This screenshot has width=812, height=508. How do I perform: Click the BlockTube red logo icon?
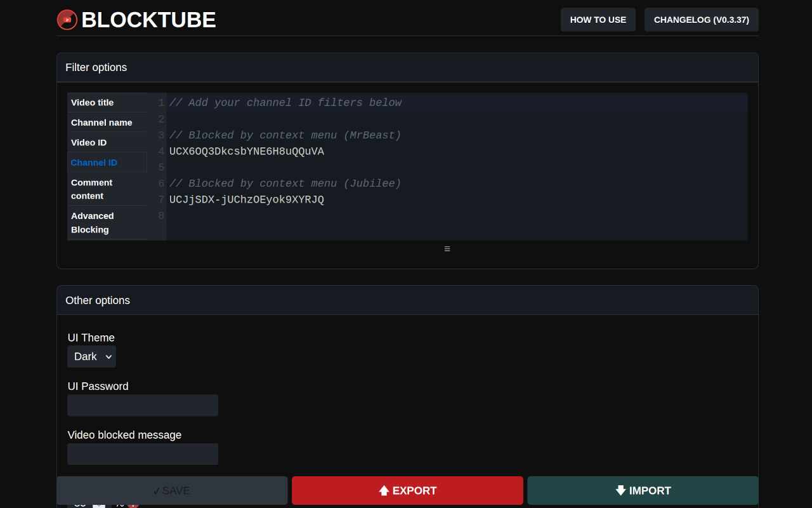click(x=67, y=20)
